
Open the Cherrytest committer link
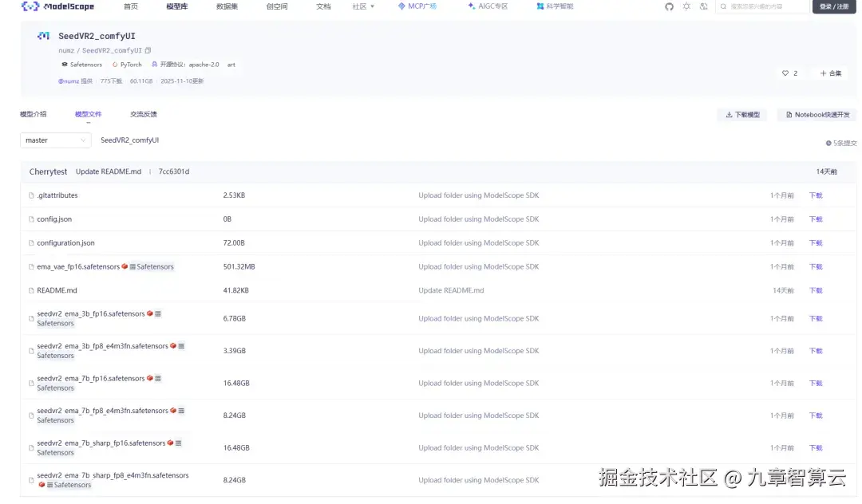[49, 171]
